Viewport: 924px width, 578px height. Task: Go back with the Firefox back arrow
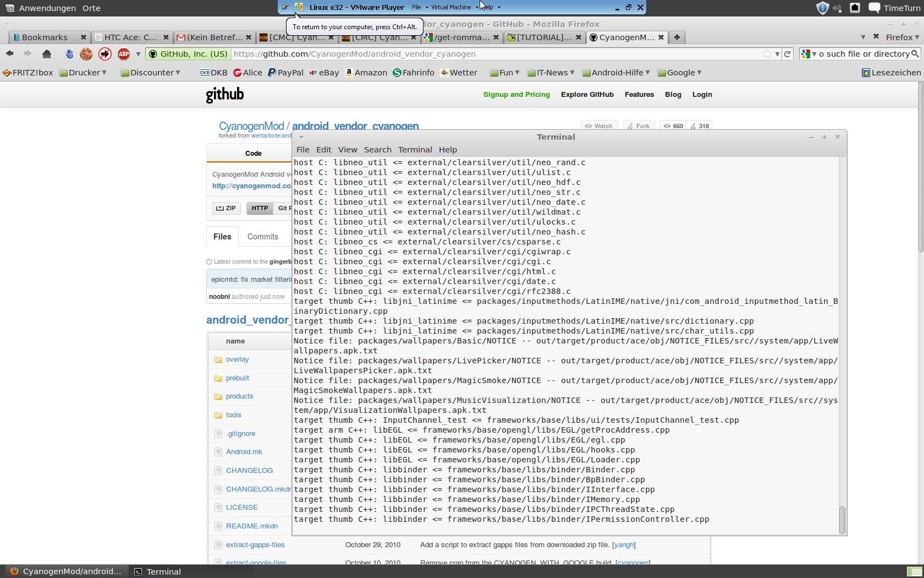pos(9,54)
